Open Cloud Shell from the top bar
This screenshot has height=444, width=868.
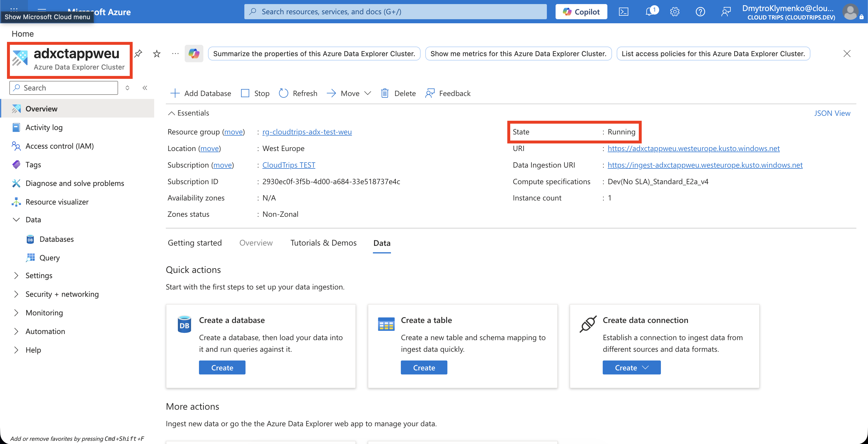point(623,12)
